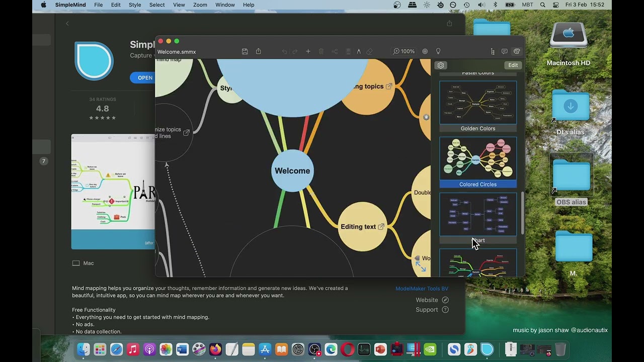Open zoom 100% dropdown in toolbar
The width and height of the screenshot is (644, 362).
click(404, 51)
